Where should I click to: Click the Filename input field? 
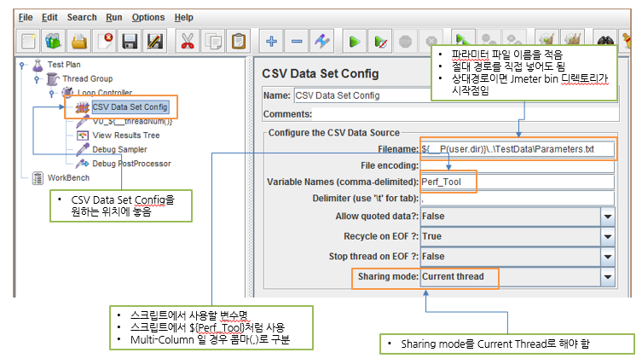(517, 148)
